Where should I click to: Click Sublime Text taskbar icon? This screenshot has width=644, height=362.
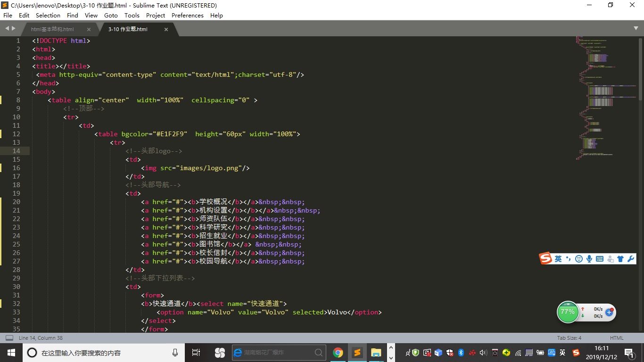tap(357, 353)
